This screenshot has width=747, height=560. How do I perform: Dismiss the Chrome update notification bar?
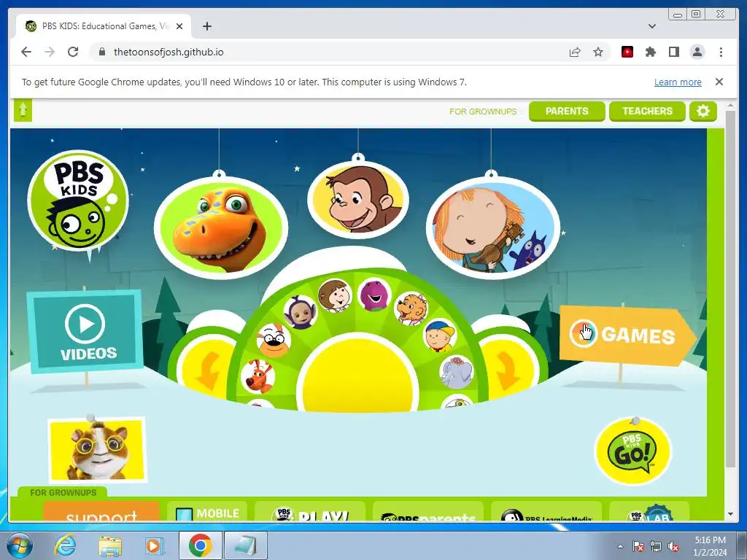coord(719,82)
